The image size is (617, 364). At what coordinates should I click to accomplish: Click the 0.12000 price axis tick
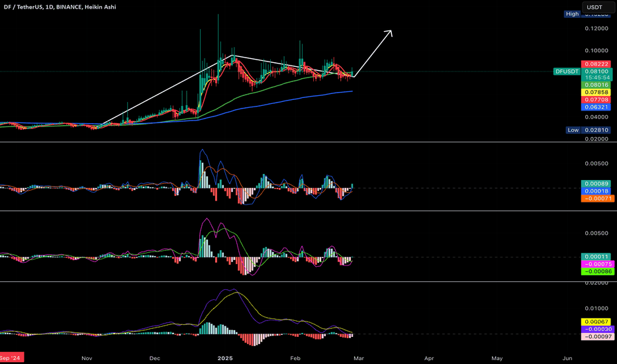click(596, 28)
